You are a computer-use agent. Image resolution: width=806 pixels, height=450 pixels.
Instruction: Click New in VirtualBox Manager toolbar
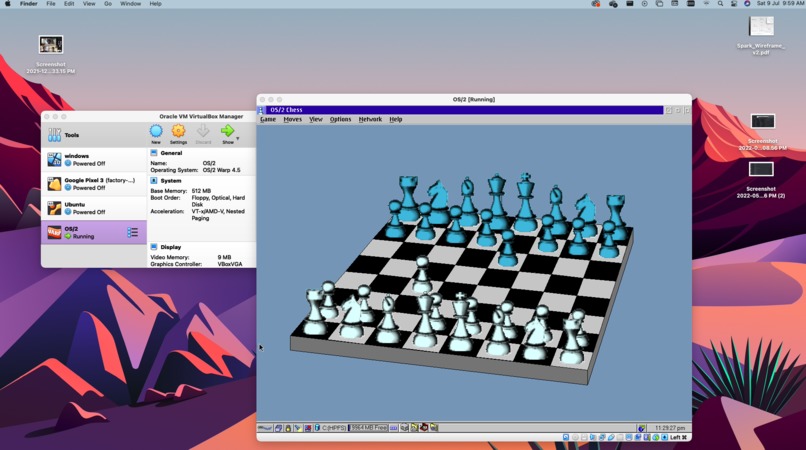(156, 134)
